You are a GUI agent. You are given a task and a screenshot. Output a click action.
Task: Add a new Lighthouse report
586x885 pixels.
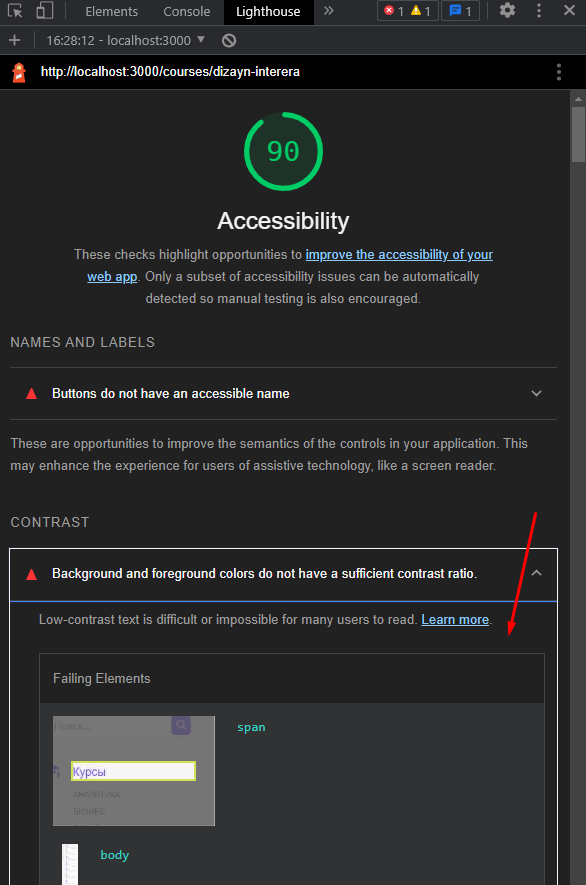coord(15,40)
